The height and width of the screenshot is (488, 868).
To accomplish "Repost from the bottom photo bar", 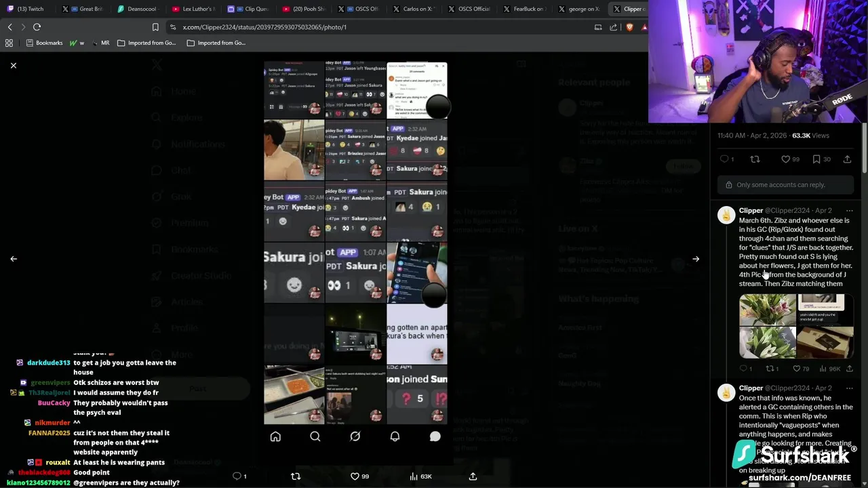I will [x=296, y=476].
